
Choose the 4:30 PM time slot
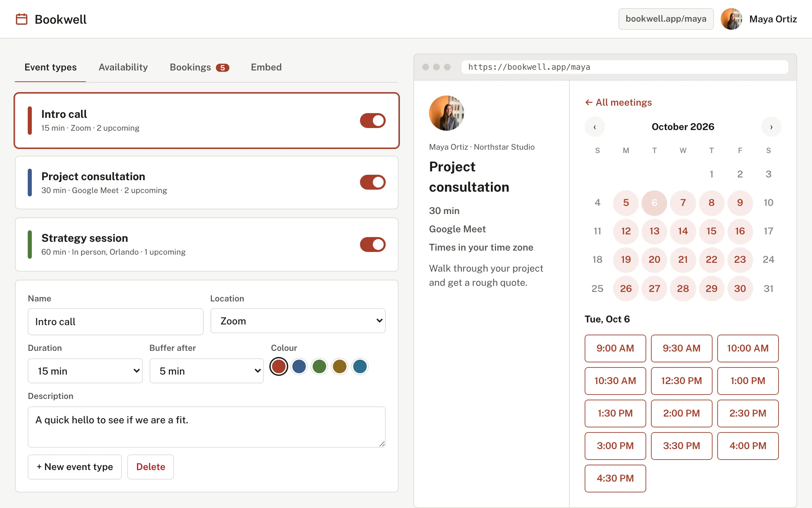coord(615,479)
